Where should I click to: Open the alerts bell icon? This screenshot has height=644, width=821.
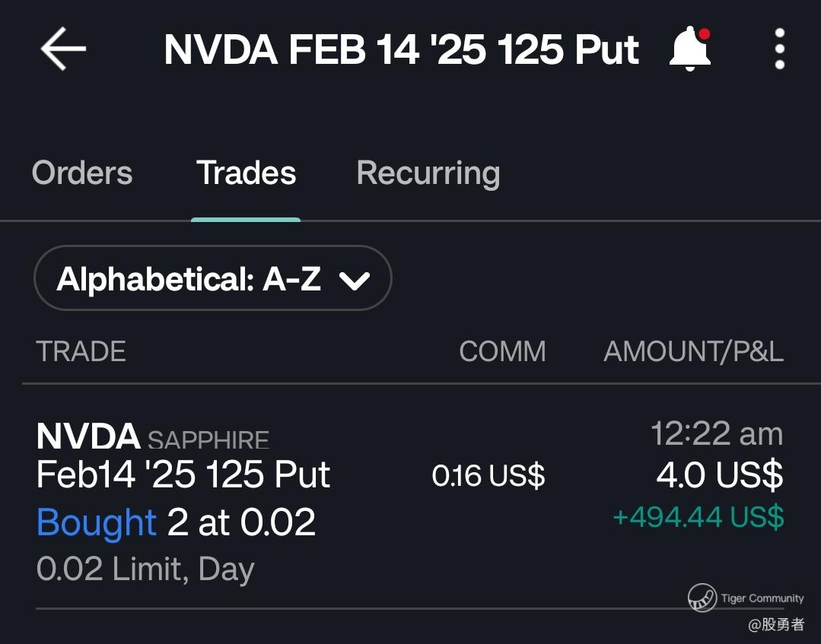click(690, 49)
